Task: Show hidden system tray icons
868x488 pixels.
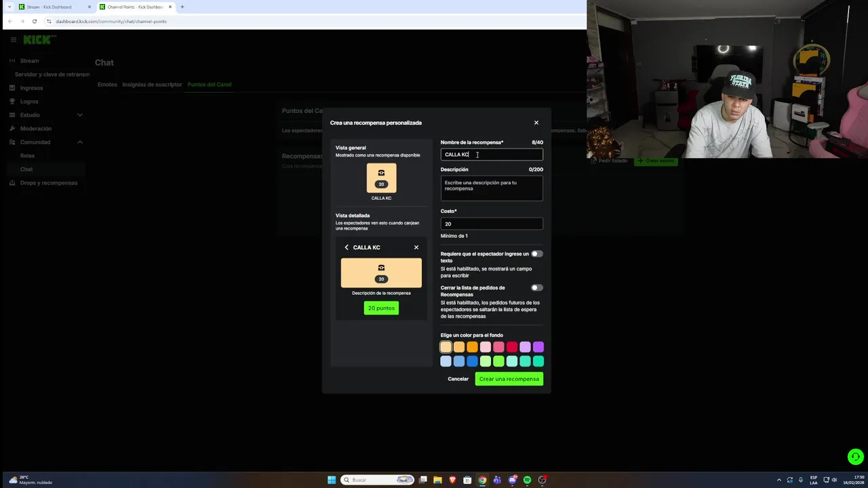Action: [x=778, y=480]
